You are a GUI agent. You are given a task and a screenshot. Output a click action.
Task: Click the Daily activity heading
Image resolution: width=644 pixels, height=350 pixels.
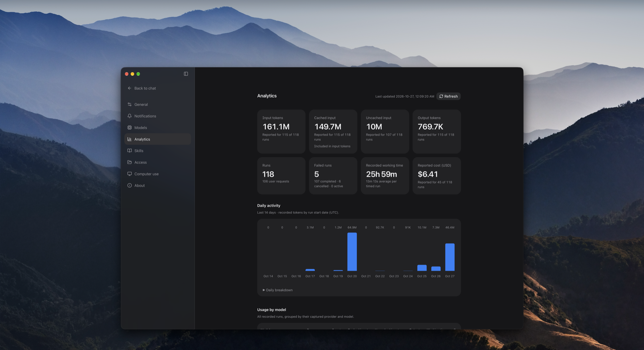click(269, 206)
